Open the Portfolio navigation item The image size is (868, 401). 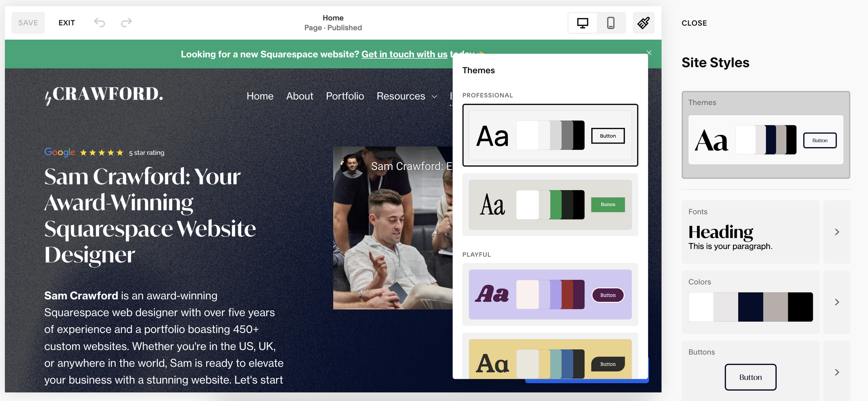[345, 96]
